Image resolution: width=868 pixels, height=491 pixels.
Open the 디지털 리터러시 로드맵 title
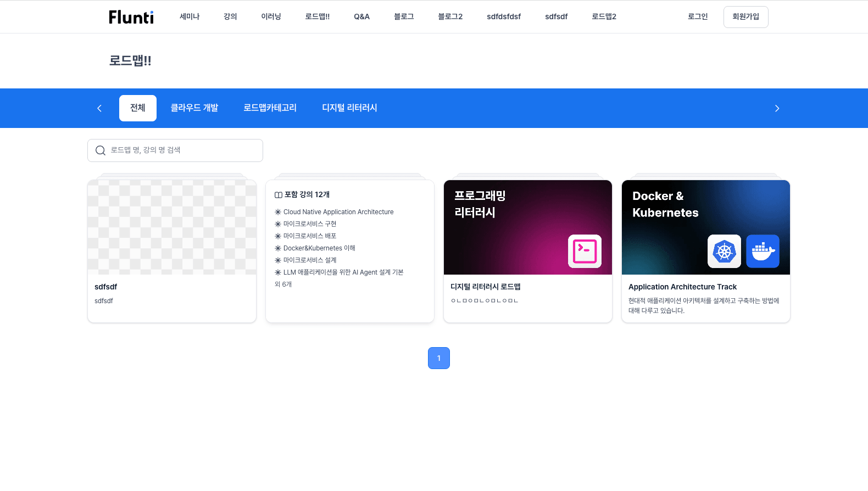[x=486, y=287]
